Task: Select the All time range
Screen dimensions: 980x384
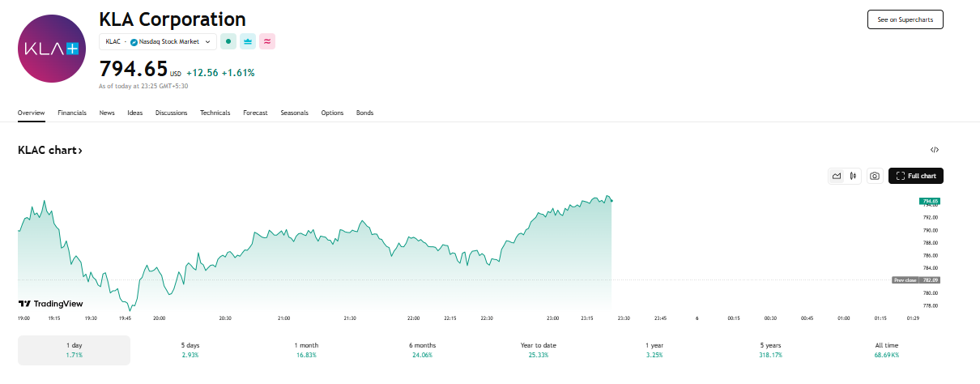Action: [887, 350]
